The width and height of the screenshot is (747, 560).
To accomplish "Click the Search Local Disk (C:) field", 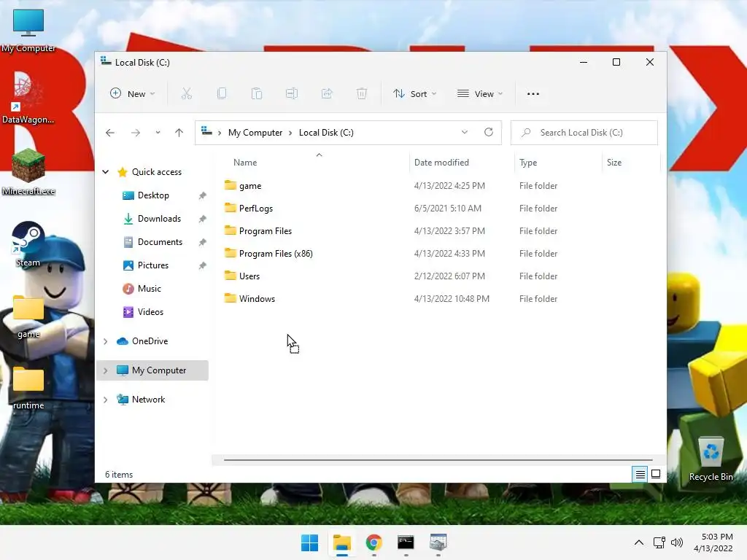I will 584,133.
